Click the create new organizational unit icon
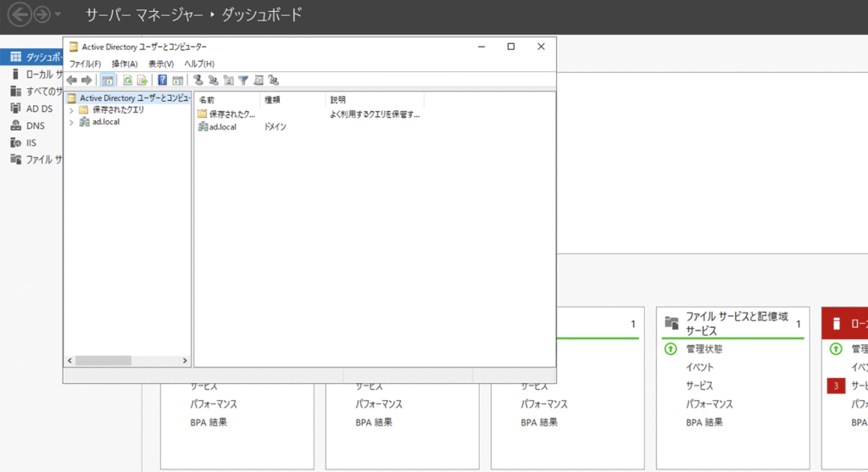 [228, 81]
